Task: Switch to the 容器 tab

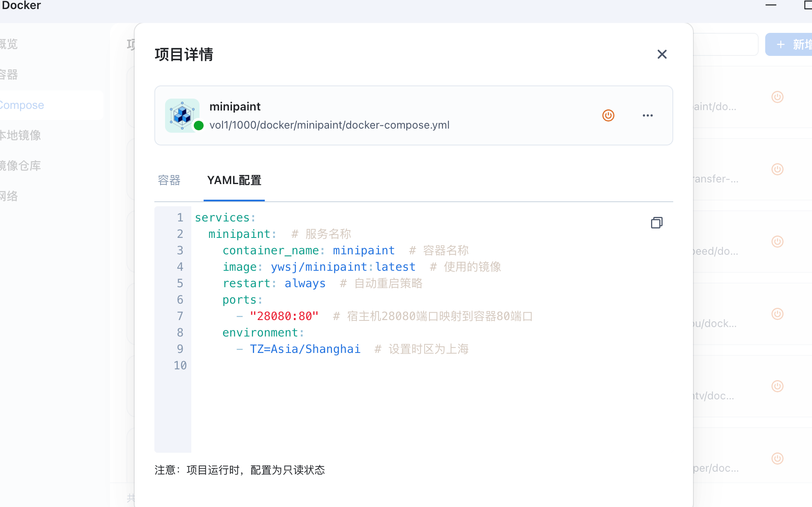Action: [x=169, y=180]
